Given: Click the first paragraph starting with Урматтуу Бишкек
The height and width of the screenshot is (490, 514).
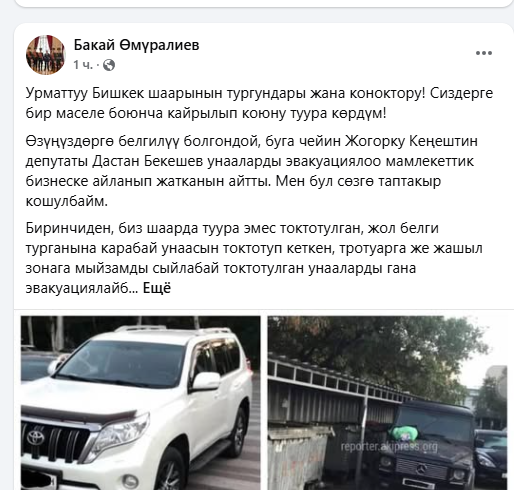Looking at the screenshot, I should click(x=259, y=103).
